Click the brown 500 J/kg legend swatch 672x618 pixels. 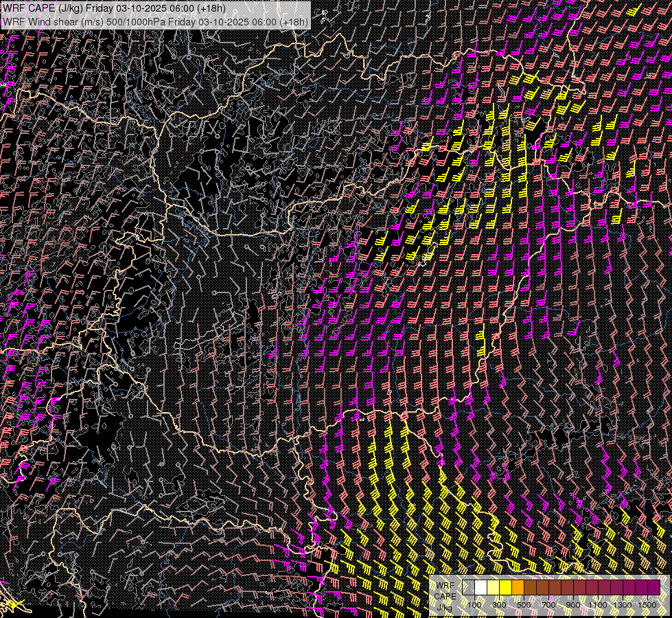531,588
